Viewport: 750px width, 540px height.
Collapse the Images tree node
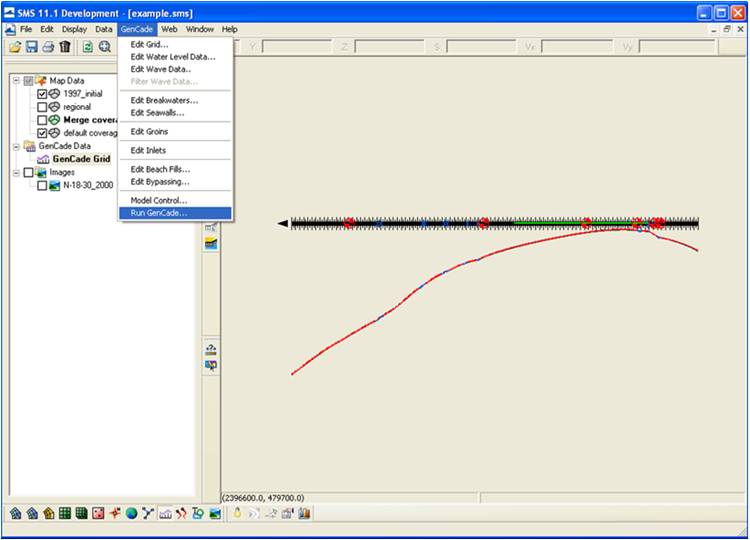[16, 172]
